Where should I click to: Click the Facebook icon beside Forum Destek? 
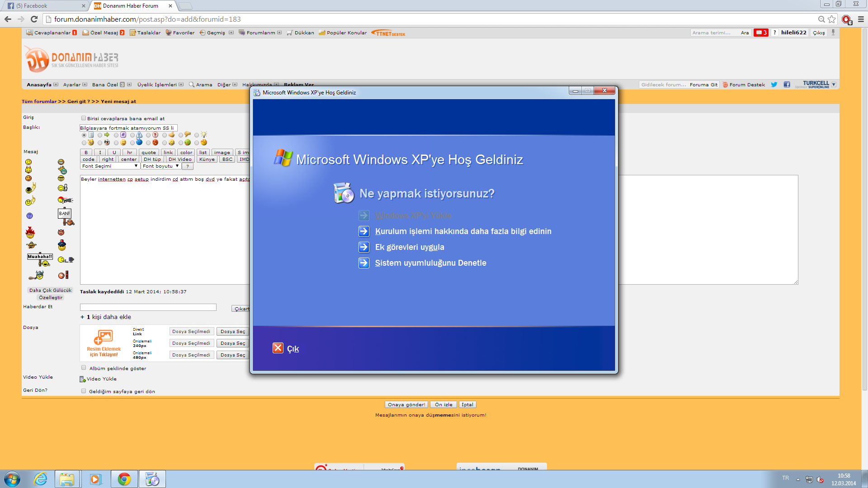[x=787, y=84]
